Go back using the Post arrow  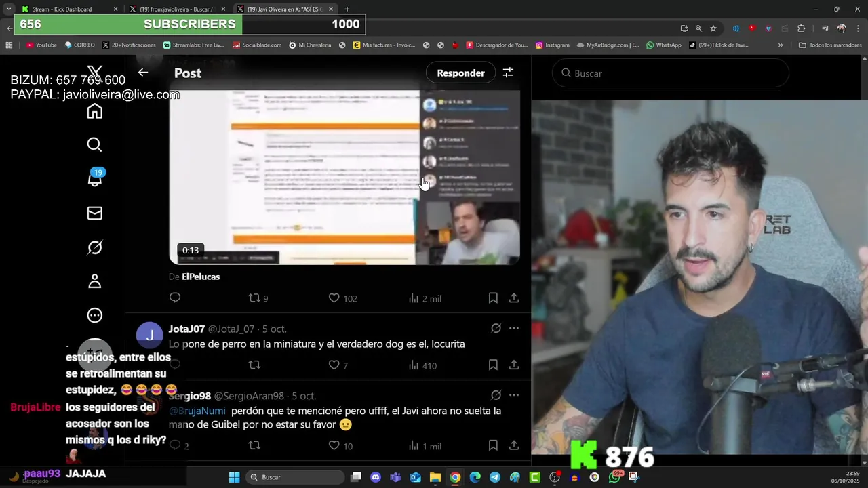(x=143, y=73)
